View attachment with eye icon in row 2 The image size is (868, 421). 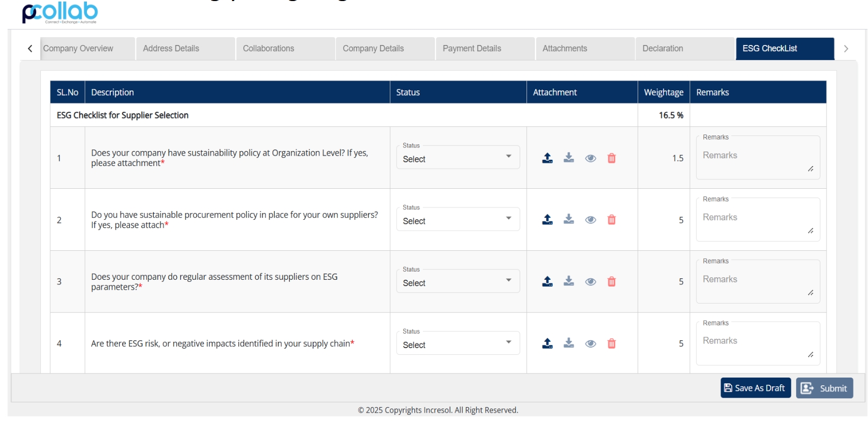591,220
